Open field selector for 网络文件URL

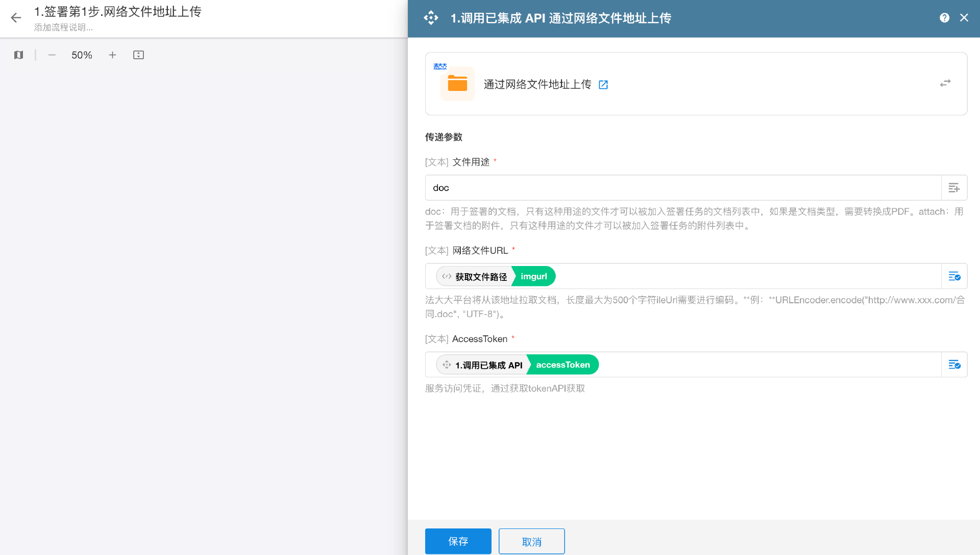pyautogui.click(x=954, y=276)
